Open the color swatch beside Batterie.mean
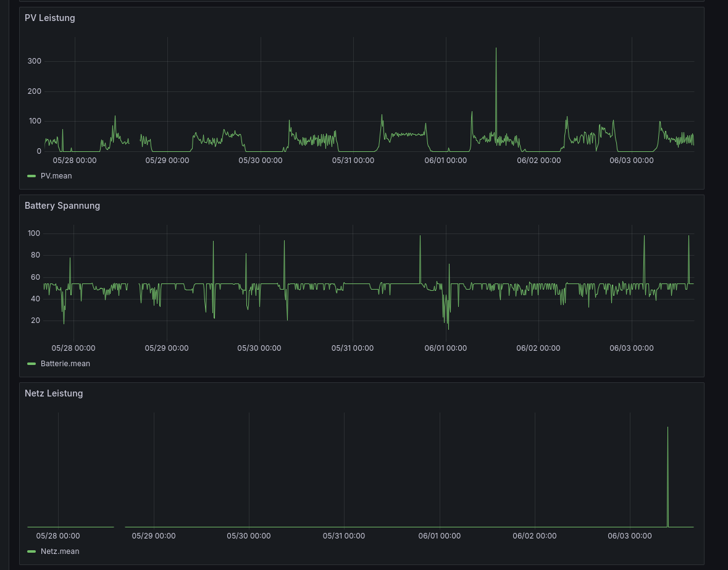The width and height of the screenshot is (728, 570). [x=31, y=364]
